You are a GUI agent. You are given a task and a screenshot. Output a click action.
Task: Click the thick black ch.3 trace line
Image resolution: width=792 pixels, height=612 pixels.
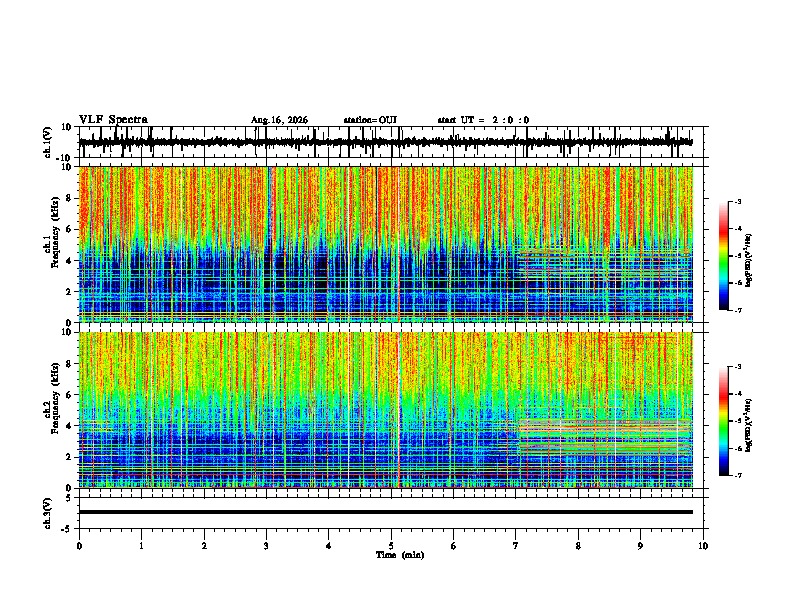coord(385,512)
